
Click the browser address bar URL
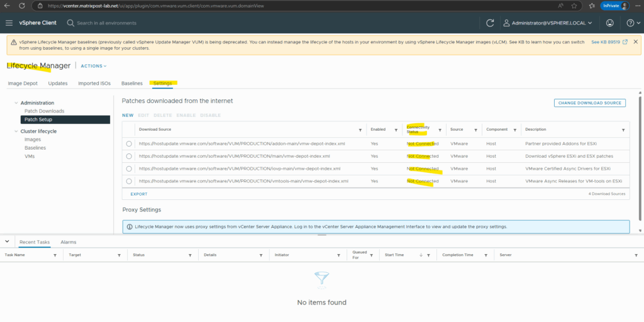pos(156,6)
